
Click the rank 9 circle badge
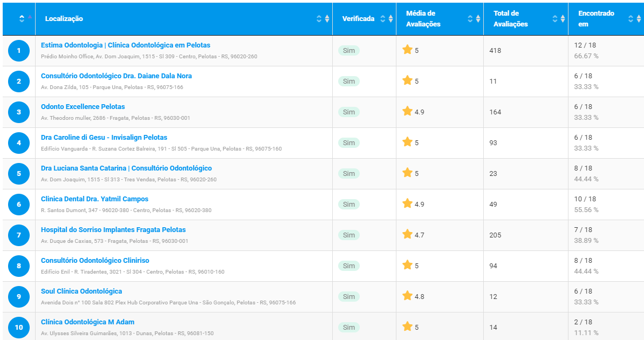(x=19, y=297)
